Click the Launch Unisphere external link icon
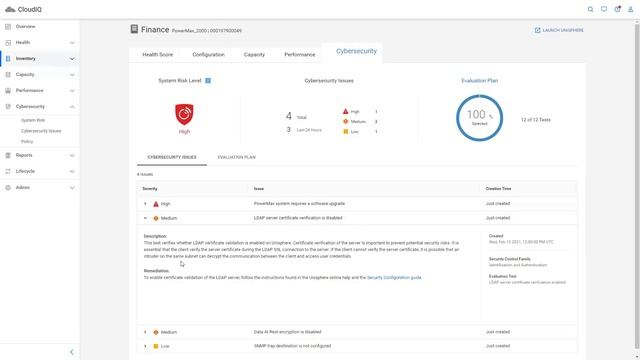 coord(537,30)
